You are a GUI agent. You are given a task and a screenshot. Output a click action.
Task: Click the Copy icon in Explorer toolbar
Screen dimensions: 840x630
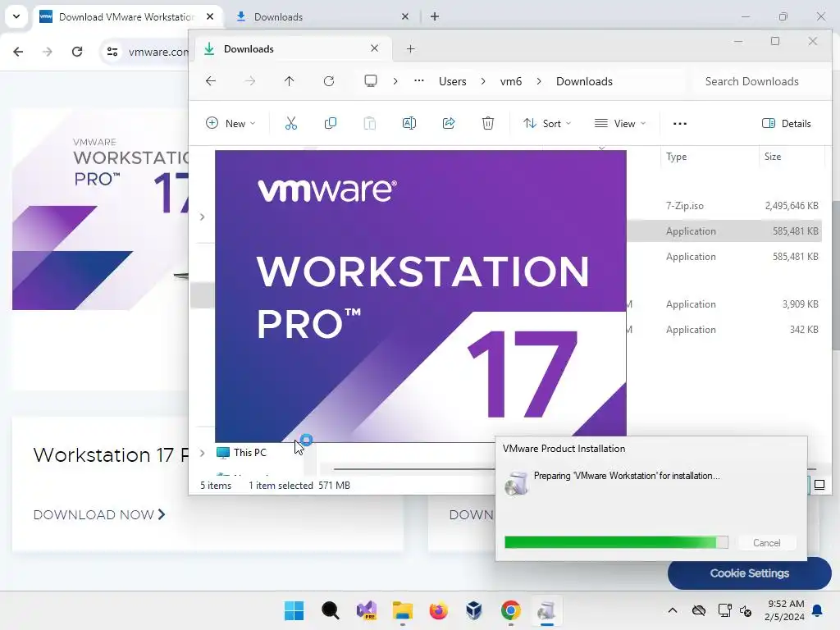click(x=331, y=124)
